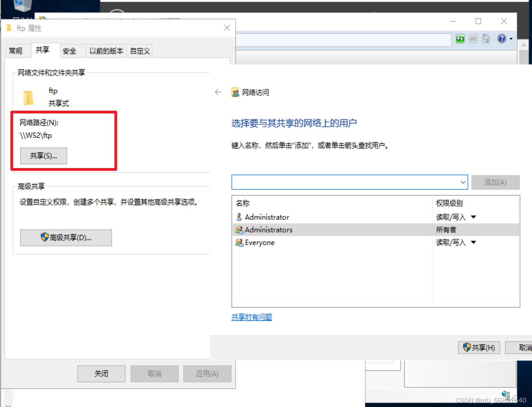Image resolution: width=532 pixels, height=407 pixels.
Task: Open the permission level dropdown for Everyone
Action: point(474,242)
